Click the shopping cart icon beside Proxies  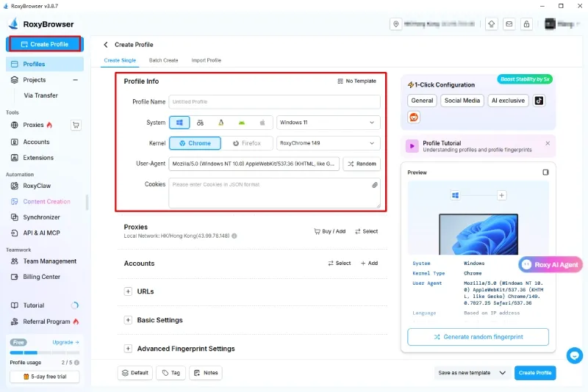[76, 125]
